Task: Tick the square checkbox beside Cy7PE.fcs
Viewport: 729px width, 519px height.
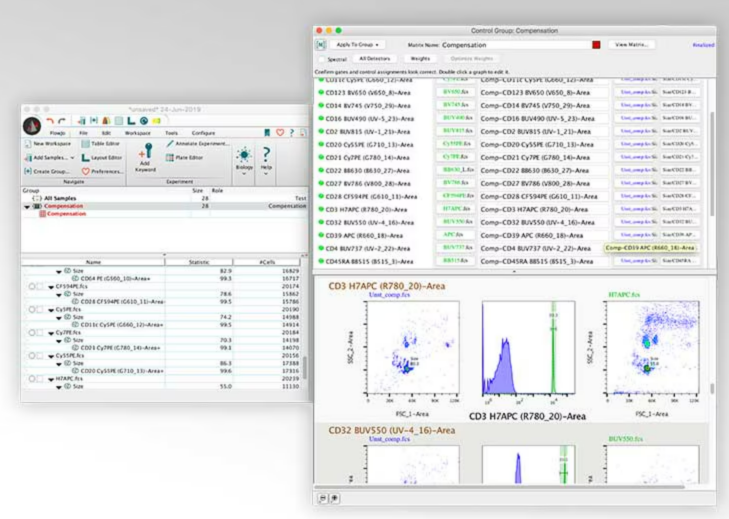Action: (40, 333)
